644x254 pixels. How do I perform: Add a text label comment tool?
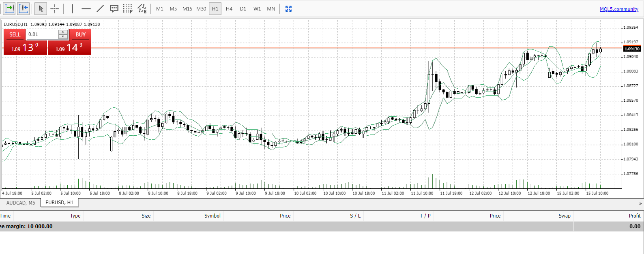(x=114, y=9)
